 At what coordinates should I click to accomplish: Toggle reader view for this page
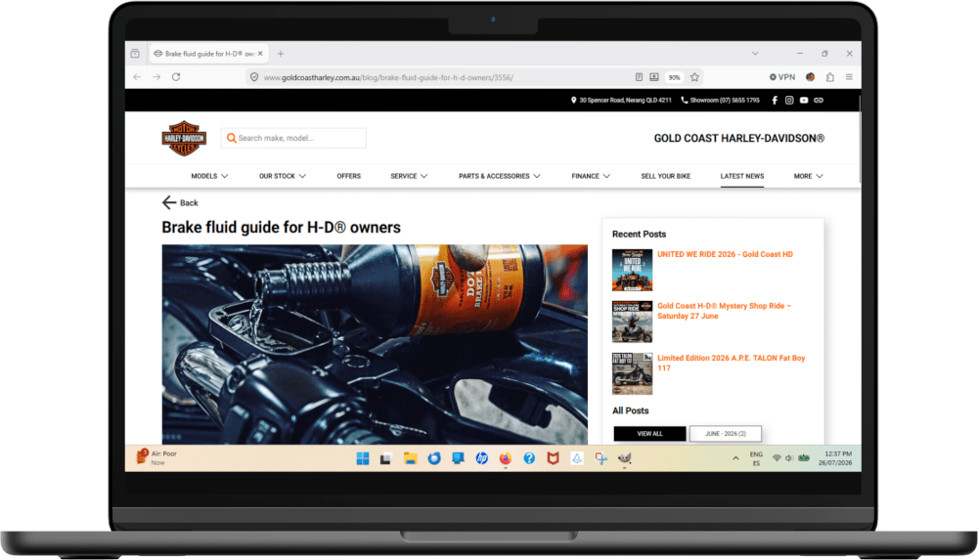tap(639, 77)
